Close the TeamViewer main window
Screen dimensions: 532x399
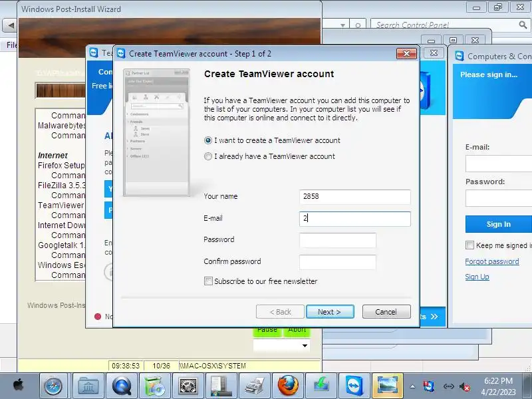click(434, 53)
